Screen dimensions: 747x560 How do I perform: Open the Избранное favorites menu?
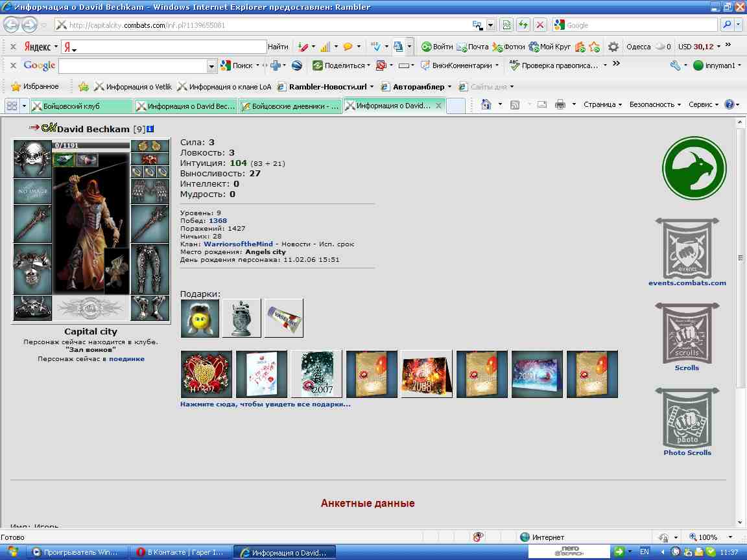pyautogui.click(x=35, y=87)
